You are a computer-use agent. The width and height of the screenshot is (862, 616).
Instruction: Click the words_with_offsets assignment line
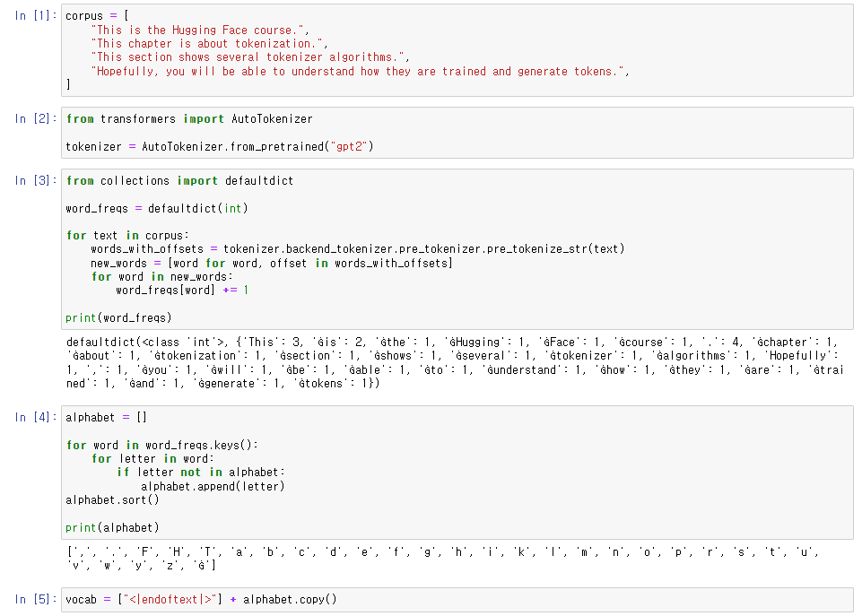(358, 249)
